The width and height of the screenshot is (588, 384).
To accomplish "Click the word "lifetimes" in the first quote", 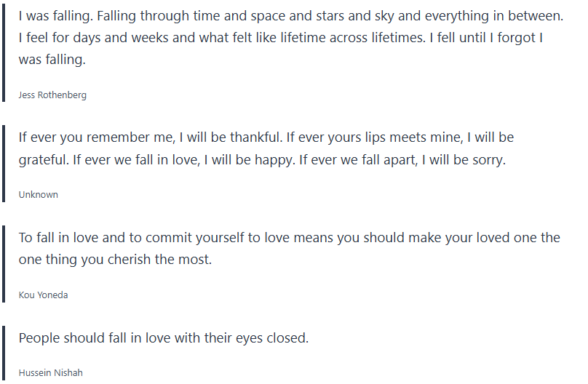I will point(390,37).
